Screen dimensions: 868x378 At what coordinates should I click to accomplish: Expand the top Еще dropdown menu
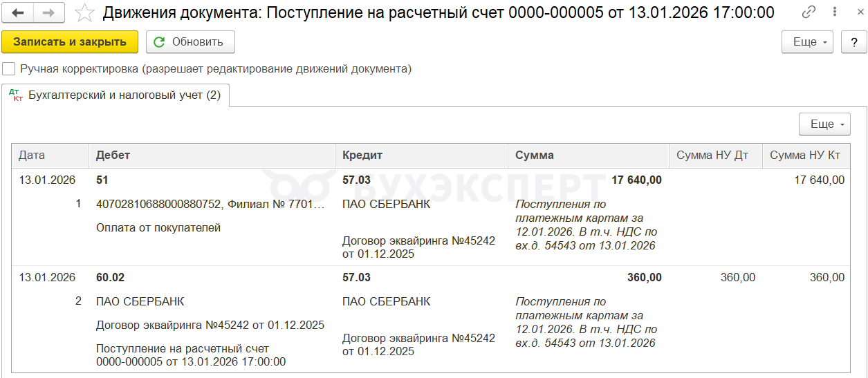pyautogui.click(x=807, y=42)
